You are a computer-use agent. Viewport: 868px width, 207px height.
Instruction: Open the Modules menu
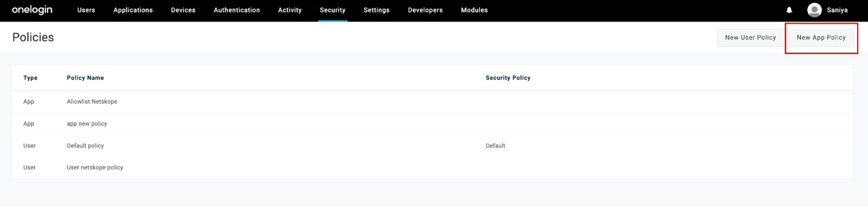pos(474,10)
